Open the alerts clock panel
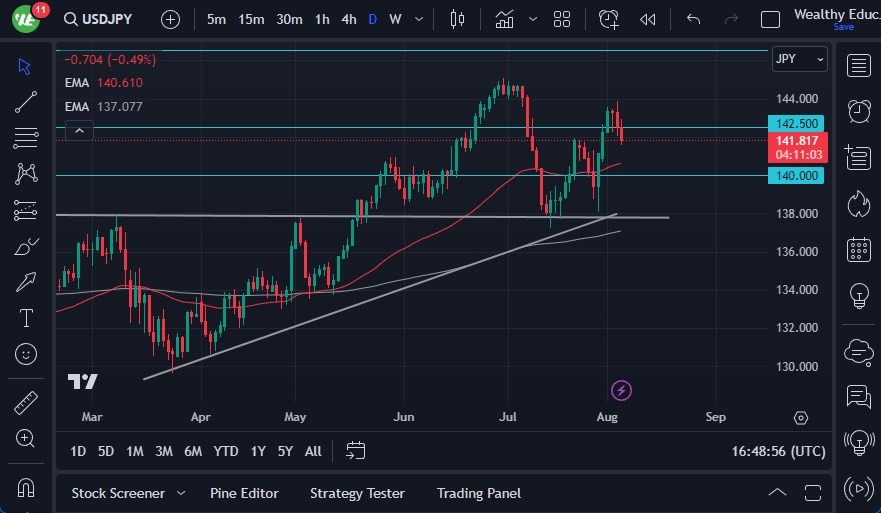 (x=858, y=111)
